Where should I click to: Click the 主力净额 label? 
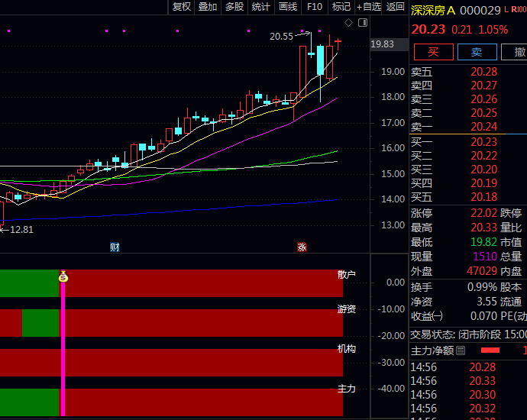[432, 351]
